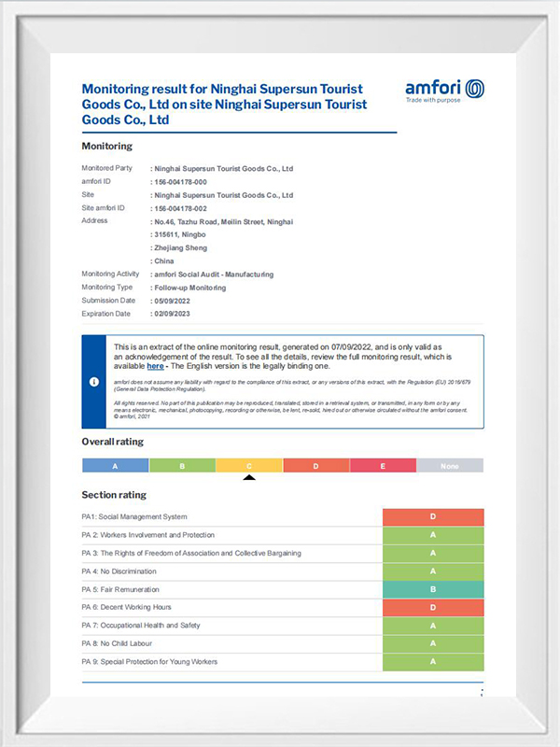Click Expiration Date value 02/09/2023
Image resolution: width=560 pixels, height=747 pixels.
click(172, 314)
